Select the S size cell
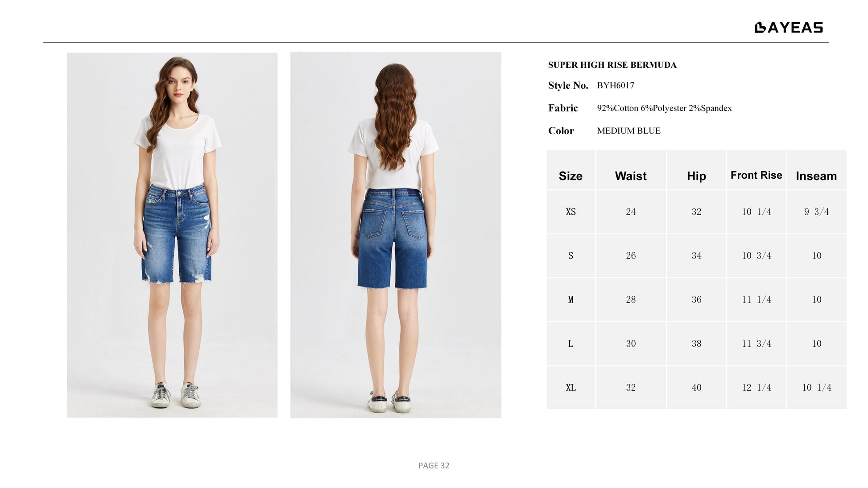Screen dimensions: 868x488 point(570,256)
